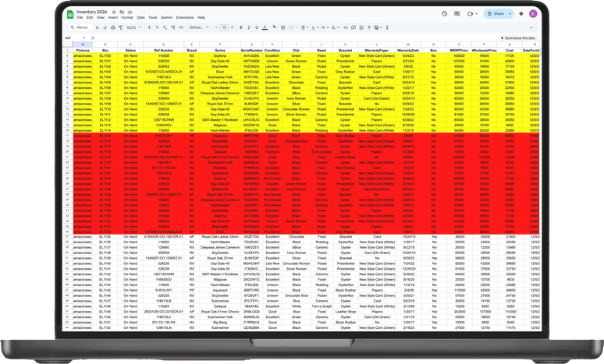
Task: Select the WarrantyPaper header cell
Action: [376, 51]
